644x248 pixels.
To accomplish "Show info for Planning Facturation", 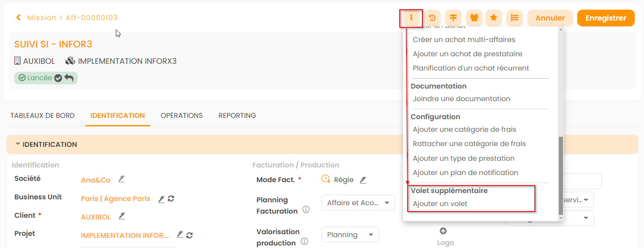I will [x=306, y=209].
